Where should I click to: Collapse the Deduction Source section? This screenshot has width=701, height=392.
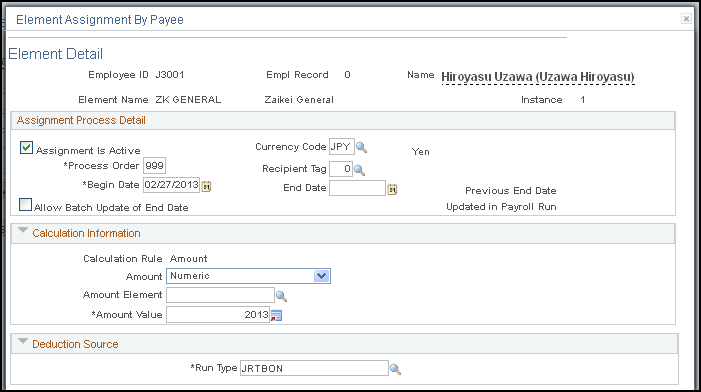click(23, 341)
